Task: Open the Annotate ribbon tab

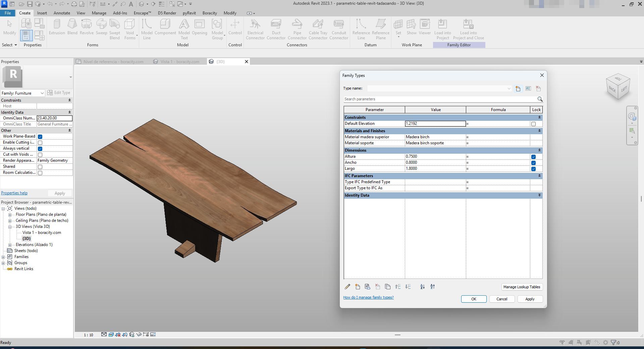Action: pyautogui.click(x=62, y=13)
